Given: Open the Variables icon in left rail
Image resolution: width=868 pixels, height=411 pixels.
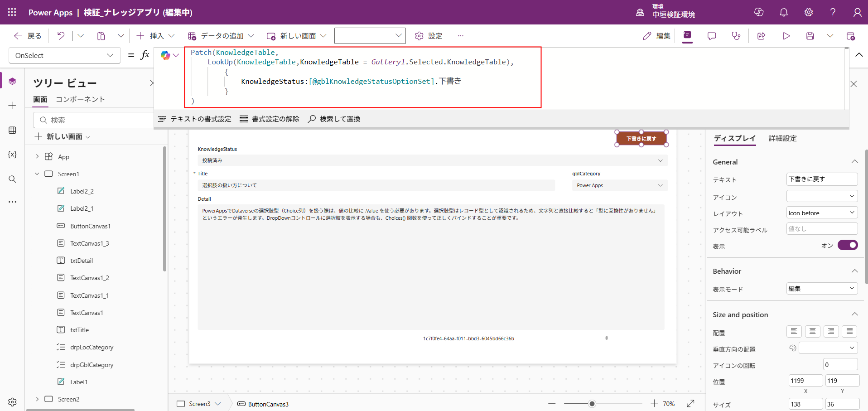Looking at the screenshot, I should (12, 155).
